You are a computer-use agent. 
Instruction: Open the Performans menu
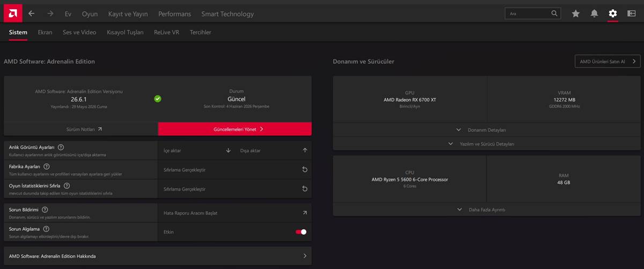point(174,14)
